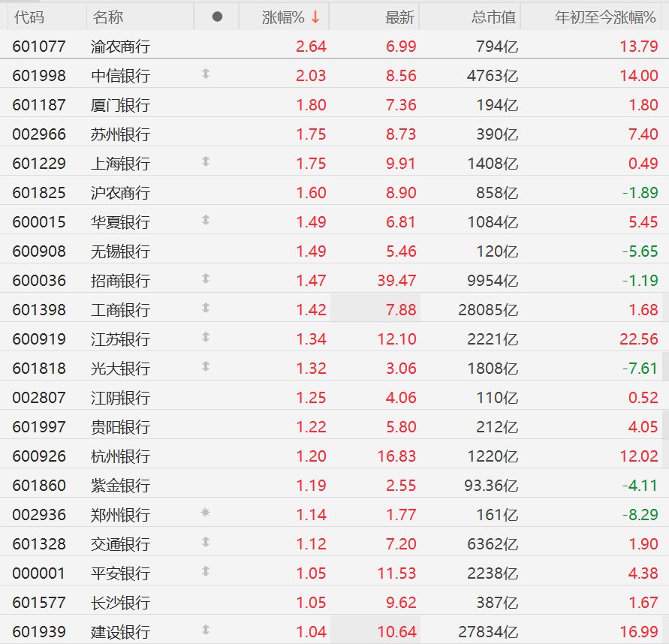Screen dimensions: 669x644
Task: Click the arrow marker icon for 工商银行
Action: (206, 308)
